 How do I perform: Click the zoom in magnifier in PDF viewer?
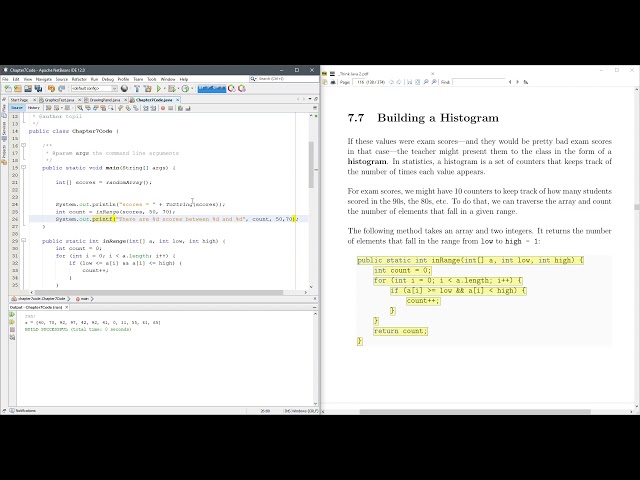point(434,82)
